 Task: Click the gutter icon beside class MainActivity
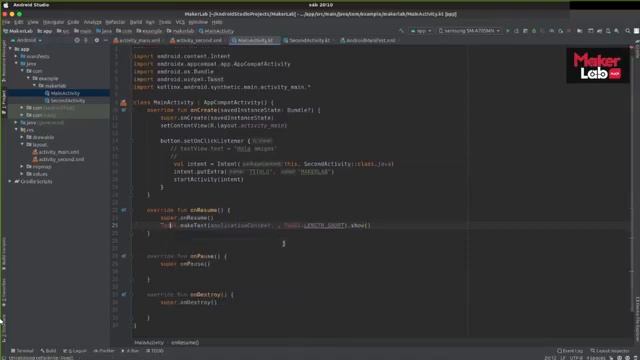123,103
